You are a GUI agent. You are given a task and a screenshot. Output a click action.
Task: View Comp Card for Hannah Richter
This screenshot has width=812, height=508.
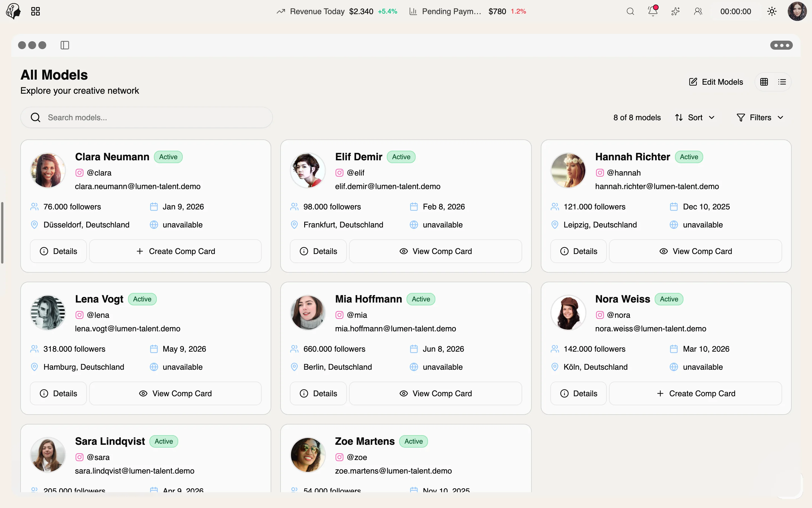(x=696, y=251)
